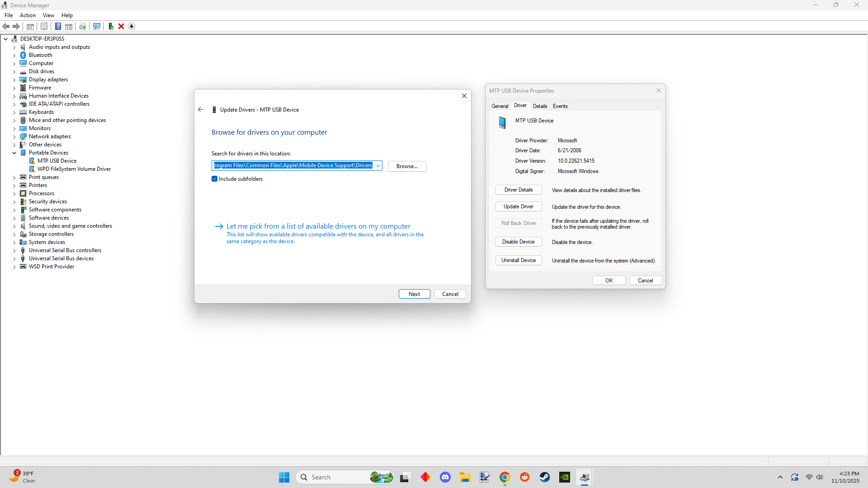Click the Browse... button
The width and height of the screenshot is (868, 488).
pos(407,166)
